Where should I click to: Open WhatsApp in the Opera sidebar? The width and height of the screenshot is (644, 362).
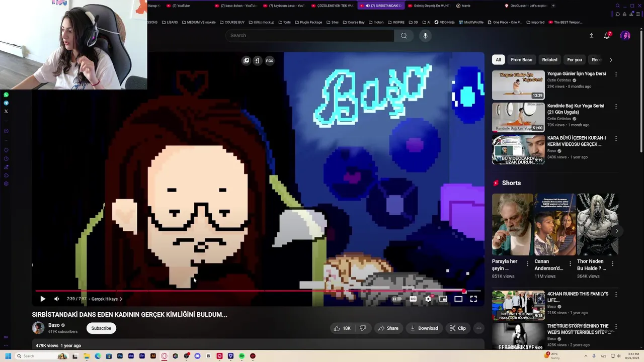(x=6, y=95)
